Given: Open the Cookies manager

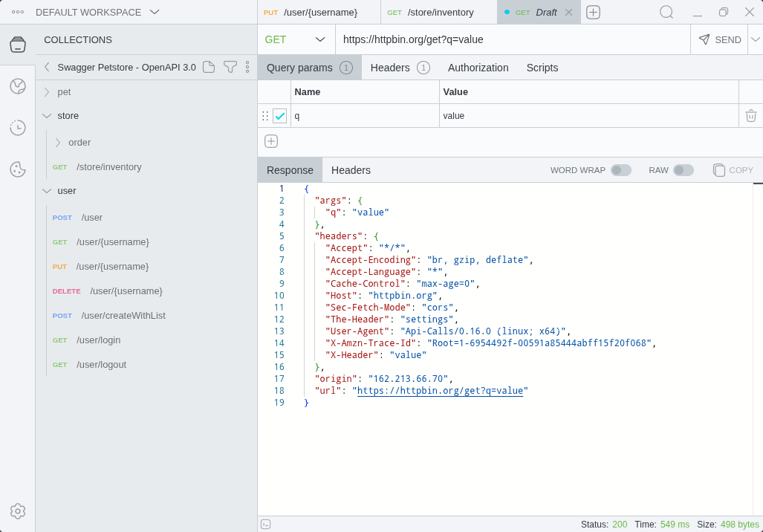Looking at the screenshot, I should click(x=18, y=169).
